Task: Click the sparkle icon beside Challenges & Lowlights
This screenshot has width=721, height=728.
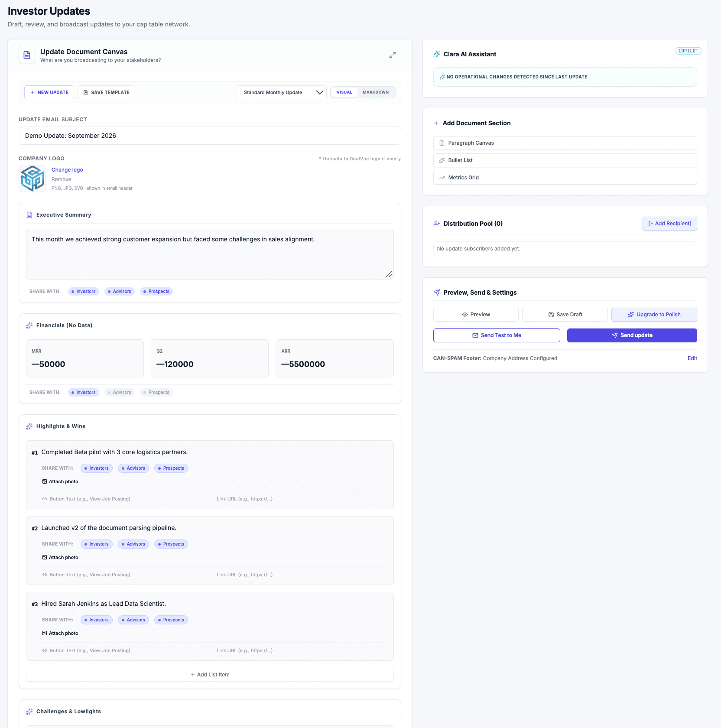Action: [29, 712]
